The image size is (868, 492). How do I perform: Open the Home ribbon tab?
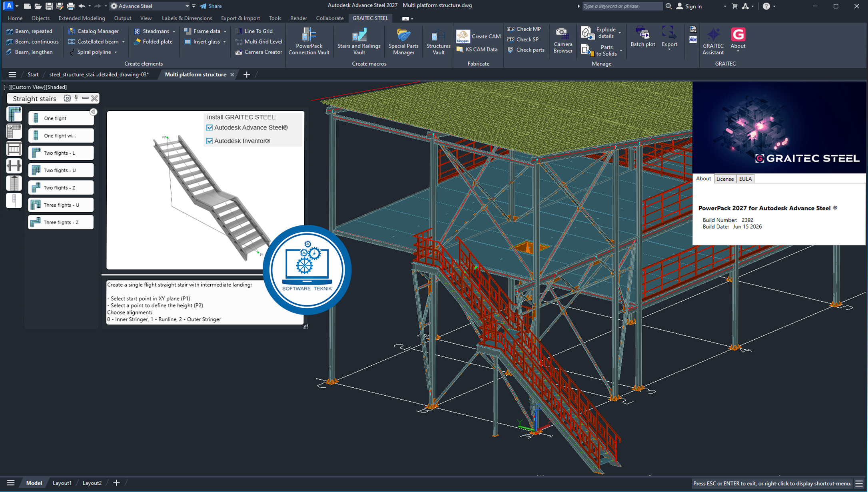coord(15,18)
